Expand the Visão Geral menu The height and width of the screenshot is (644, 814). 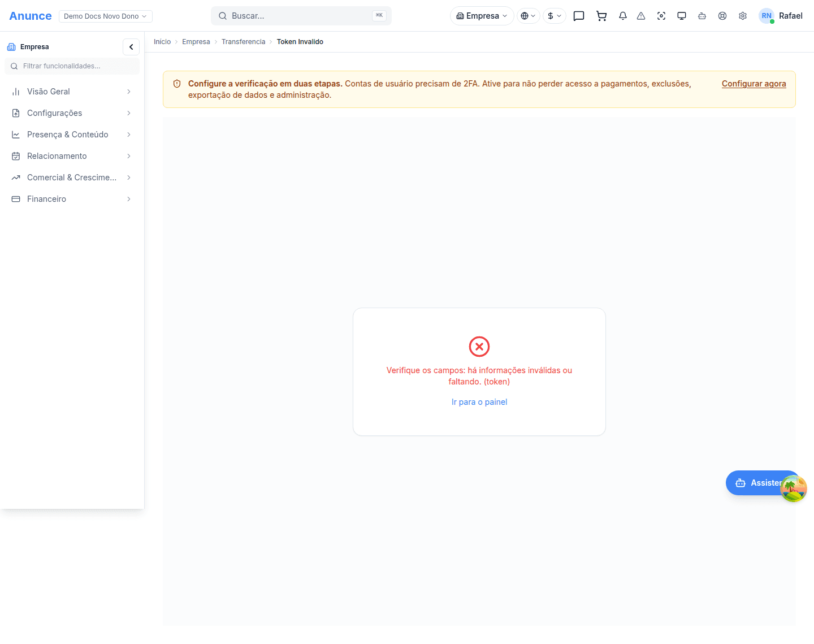coord(72,92)
